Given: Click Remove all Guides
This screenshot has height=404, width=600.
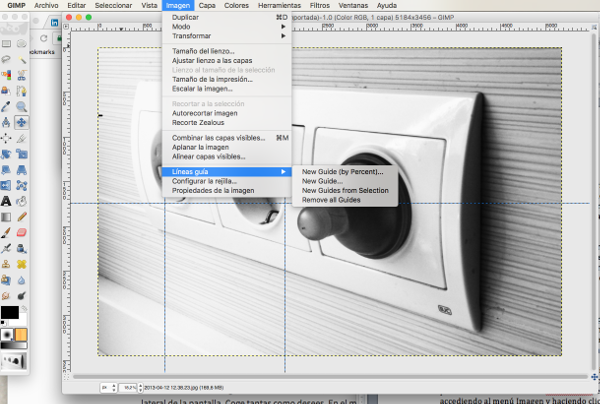Looking at the screenshot, I should (x=331, y=199).
